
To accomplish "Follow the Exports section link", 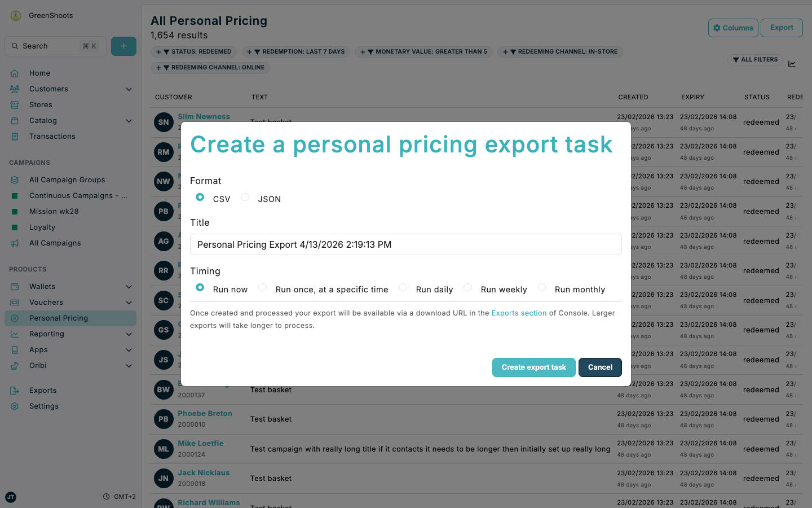I will tap(519, 313).
